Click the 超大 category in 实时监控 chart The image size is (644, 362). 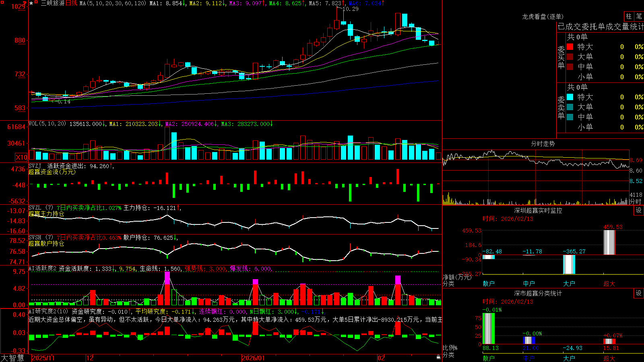[609, 284]
